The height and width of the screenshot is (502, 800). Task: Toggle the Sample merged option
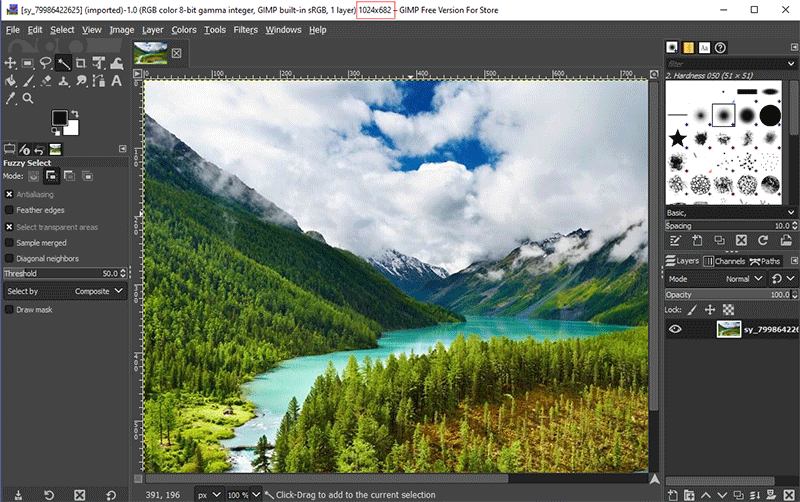tap(9, 242)
